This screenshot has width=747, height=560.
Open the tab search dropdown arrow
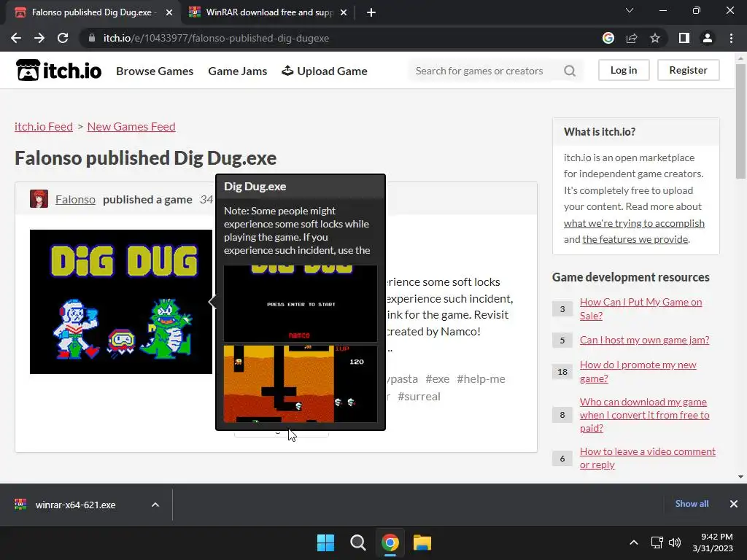click(630, 10)
